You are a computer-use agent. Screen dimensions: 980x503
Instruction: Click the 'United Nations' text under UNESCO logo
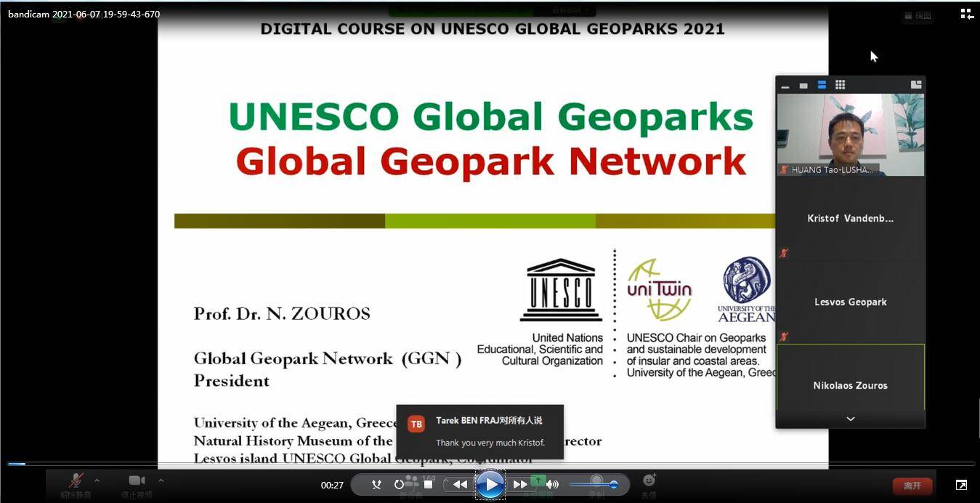click(567, 338)
